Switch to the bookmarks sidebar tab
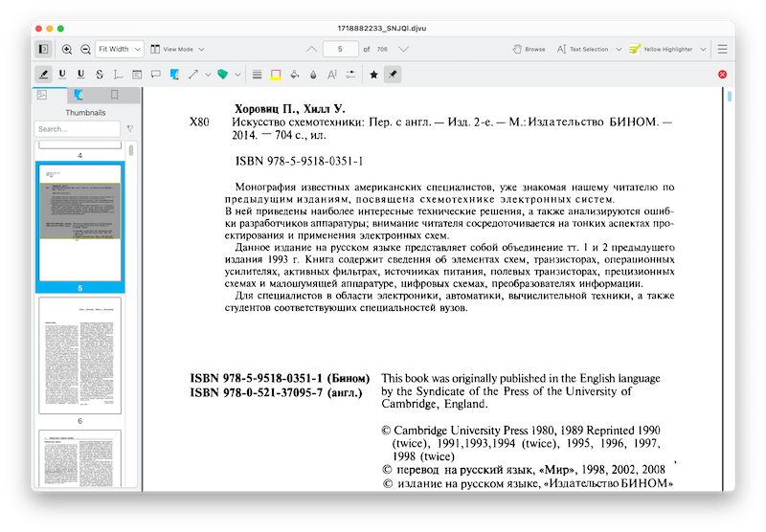The width and height of the screenshot is (766, 532). [x=114, y=95]
